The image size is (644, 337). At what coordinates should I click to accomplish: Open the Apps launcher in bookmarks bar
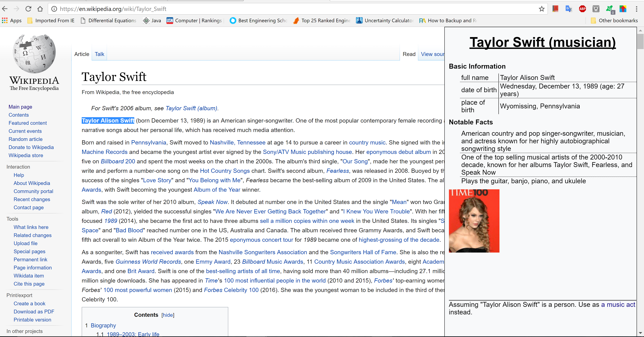[12, 21]
